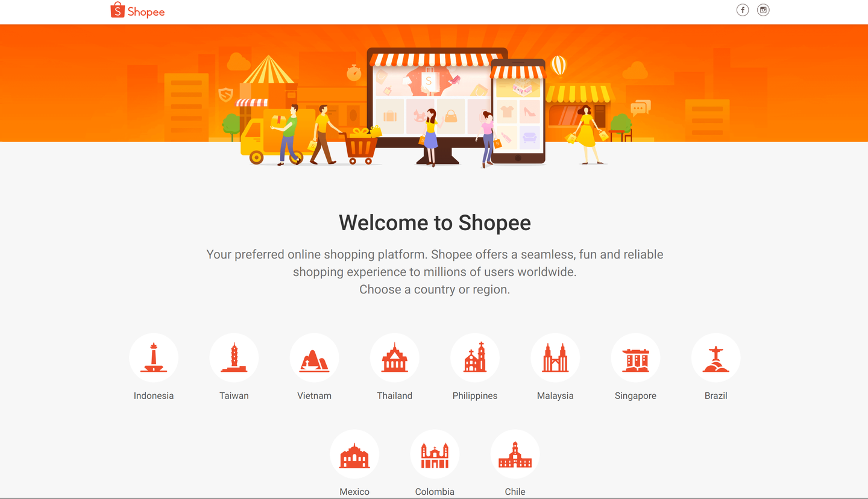
Task: Select the Mexico palace icon
Action: point(354,454)
